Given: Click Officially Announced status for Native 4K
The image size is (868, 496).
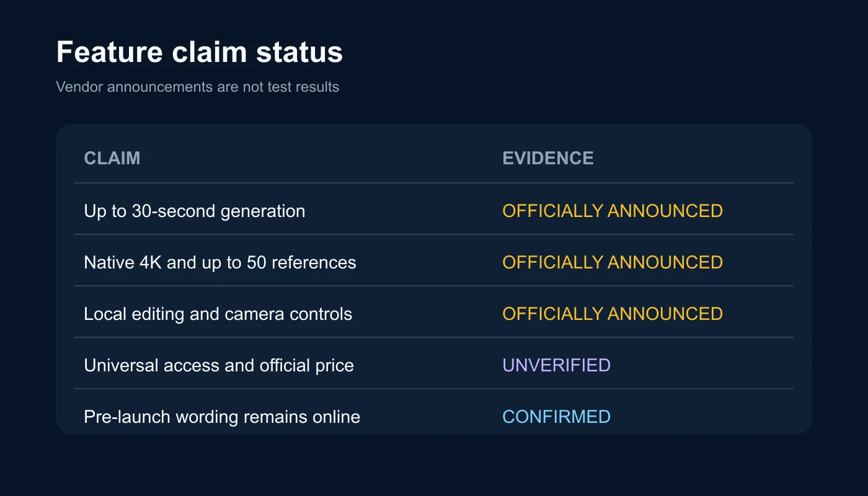Looking at the screenshot, I should point(612,262).
